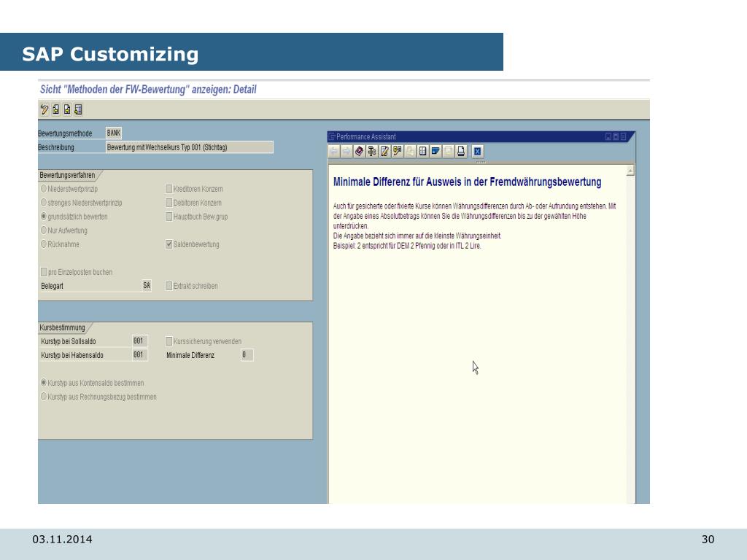Click the Belegart field with SA
The image size is (747, 560).
[x=147, y=285]
